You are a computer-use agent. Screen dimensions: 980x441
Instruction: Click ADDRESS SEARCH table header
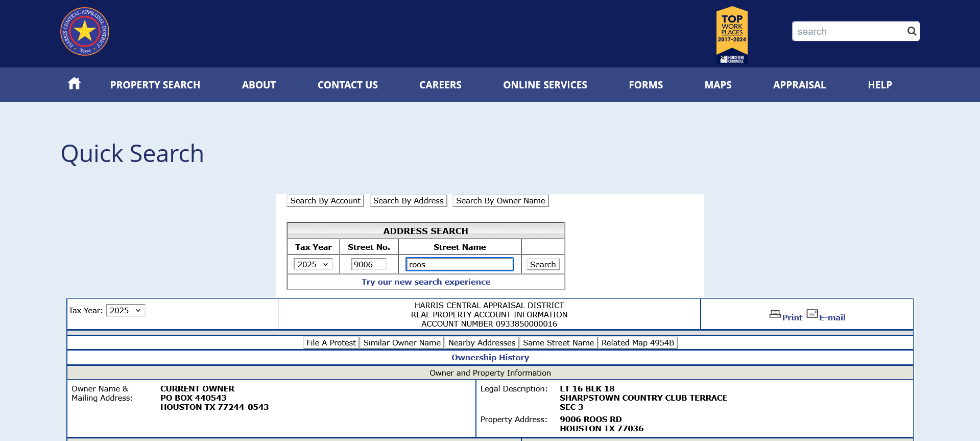point(426,231)
